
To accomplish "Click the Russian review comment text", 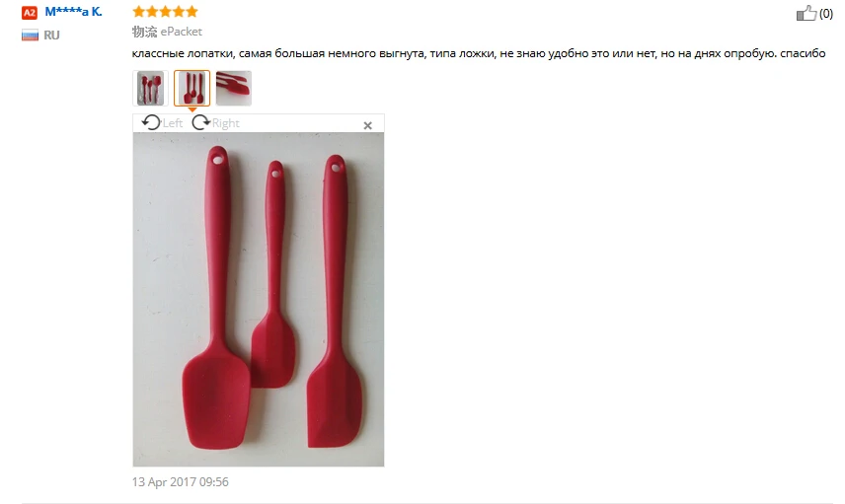I will (x=479, y=54).
